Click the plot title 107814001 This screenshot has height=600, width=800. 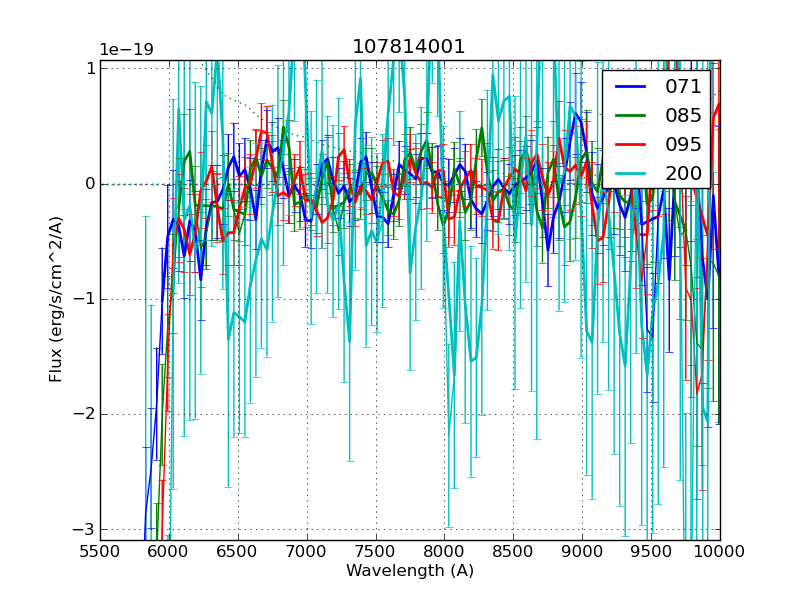(x=408, y=47)
